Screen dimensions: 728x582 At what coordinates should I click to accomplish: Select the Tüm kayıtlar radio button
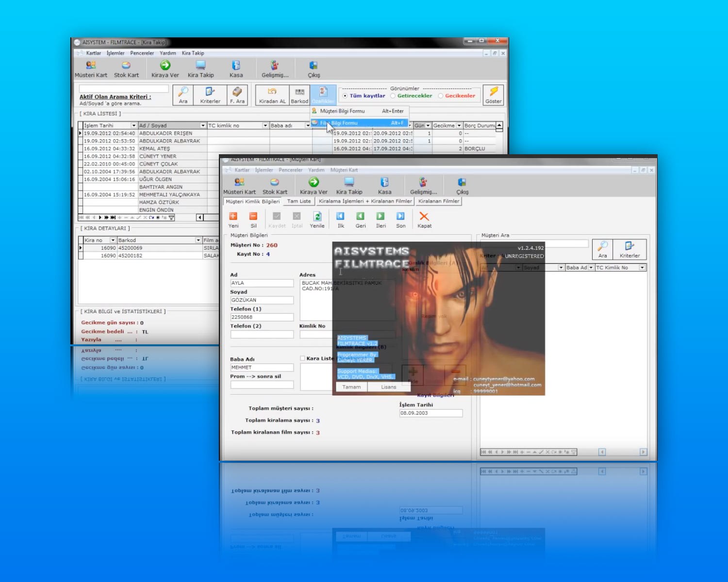point(346,96)
